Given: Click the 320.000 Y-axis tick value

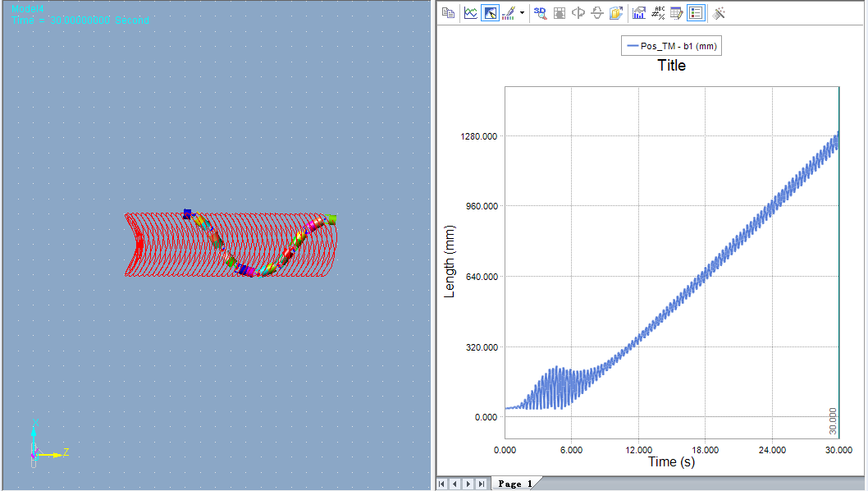Looking at the screenshot, I should tap(481, 347).
